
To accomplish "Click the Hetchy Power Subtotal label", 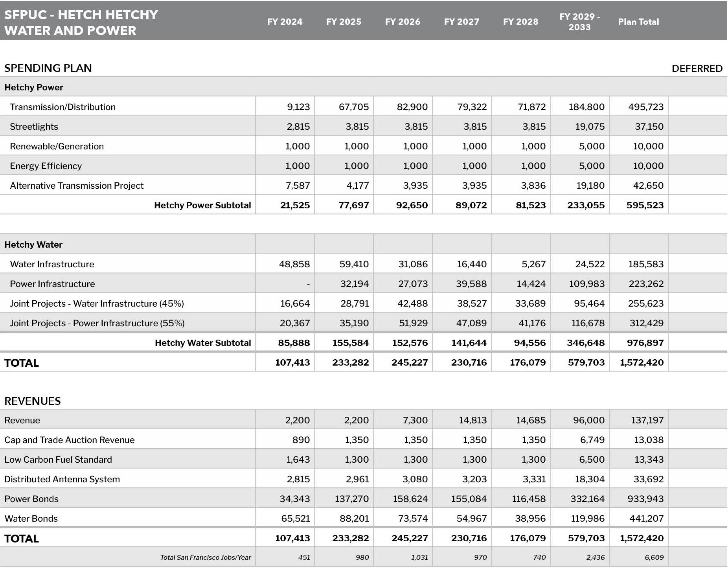I will pos(202,205).
